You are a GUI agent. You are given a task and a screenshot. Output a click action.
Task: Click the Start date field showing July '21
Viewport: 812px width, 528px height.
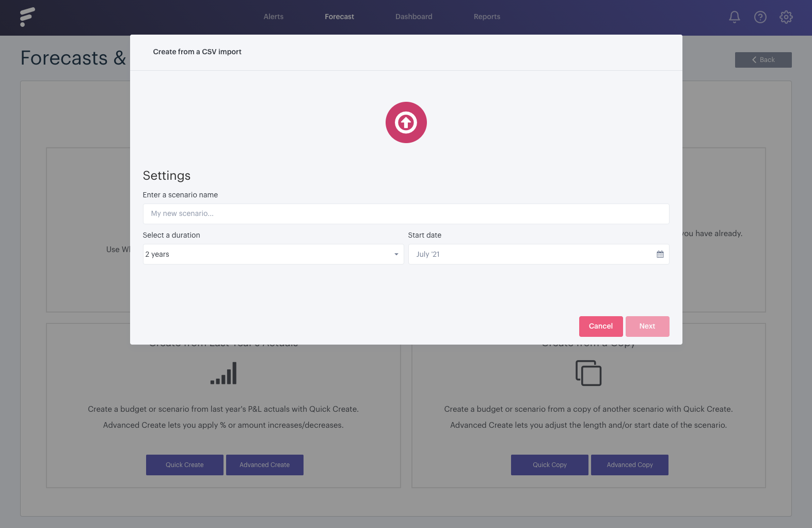pos(538,254)
